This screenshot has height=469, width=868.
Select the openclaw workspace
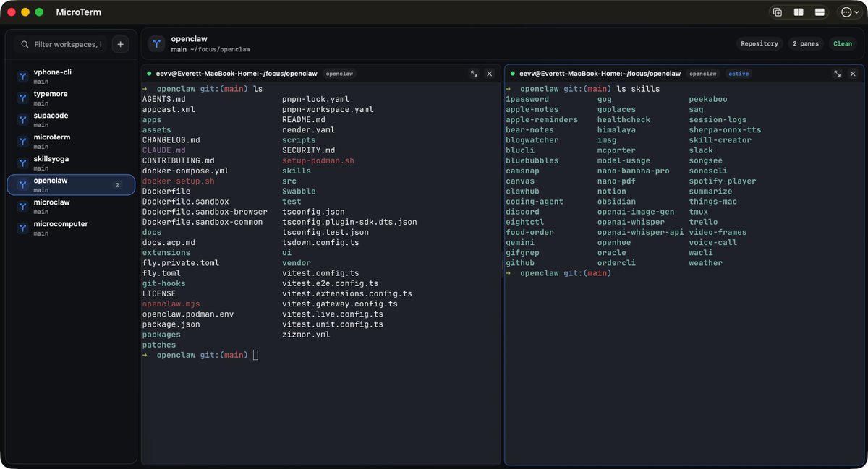[71, 185]
